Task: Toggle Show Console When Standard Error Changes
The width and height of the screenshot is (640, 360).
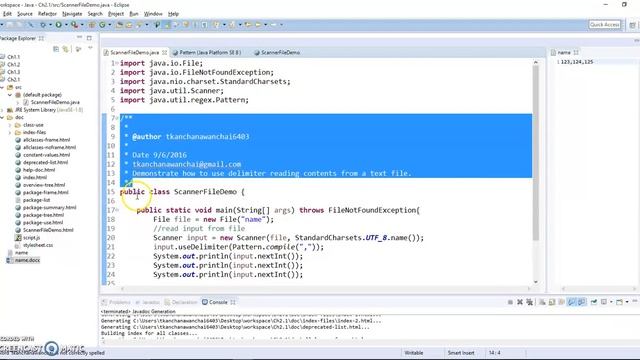Action: (x=582, y=302)
